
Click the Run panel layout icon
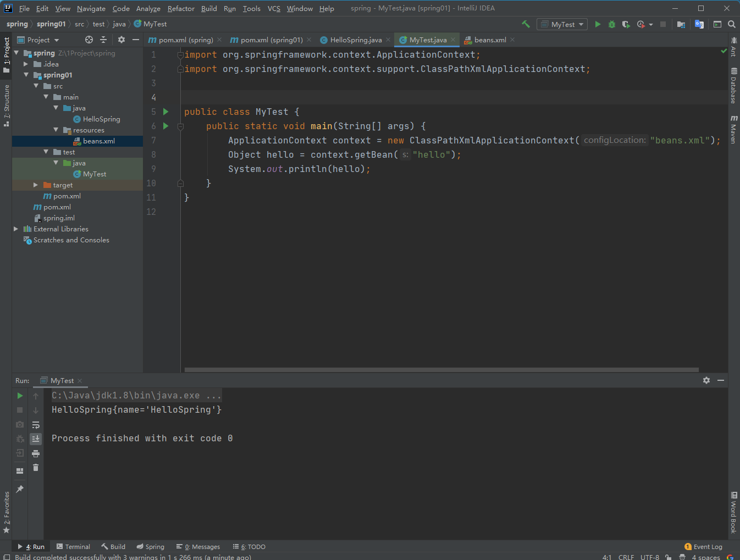pyautogui.click(x=20, y=471)
